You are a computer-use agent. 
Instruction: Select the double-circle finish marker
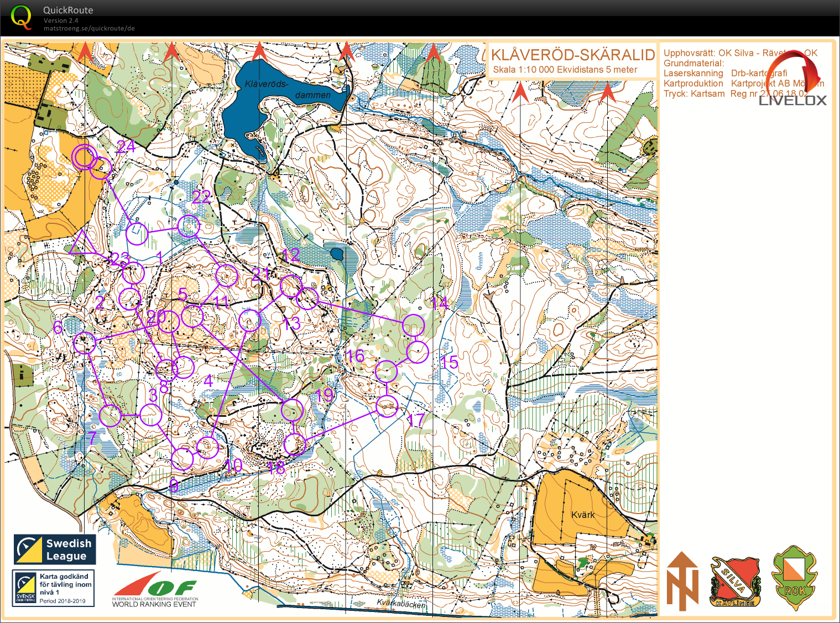84,157
